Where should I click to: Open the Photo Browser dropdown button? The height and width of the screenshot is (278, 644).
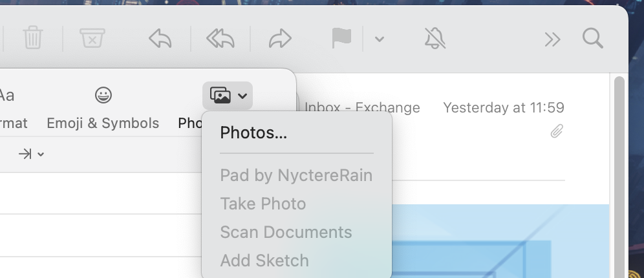[227, 96]
